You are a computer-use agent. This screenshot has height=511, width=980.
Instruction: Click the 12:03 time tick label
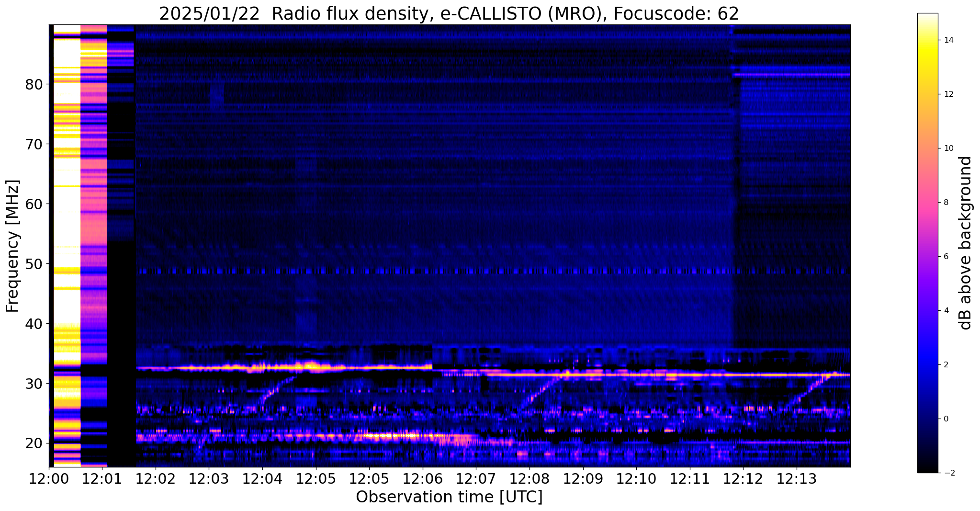pos(209,479)
